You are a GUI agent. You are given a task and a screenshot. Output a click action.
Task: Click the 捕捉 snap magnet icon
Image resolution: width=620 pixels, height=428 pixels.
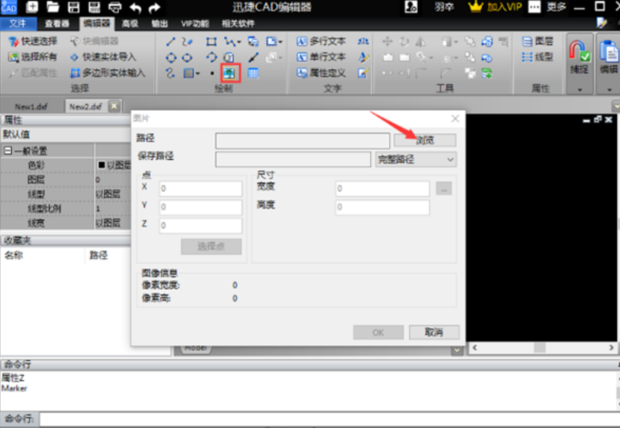click(578, 50)
